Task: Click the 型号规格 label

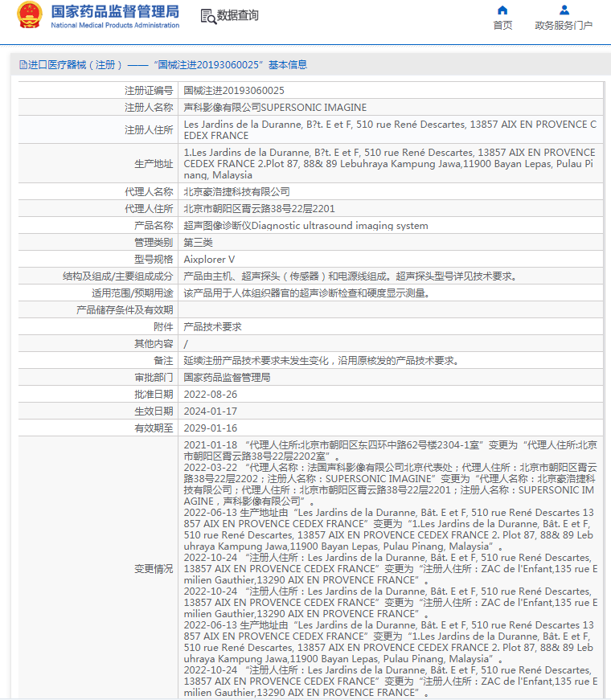Action: point(154,260)
